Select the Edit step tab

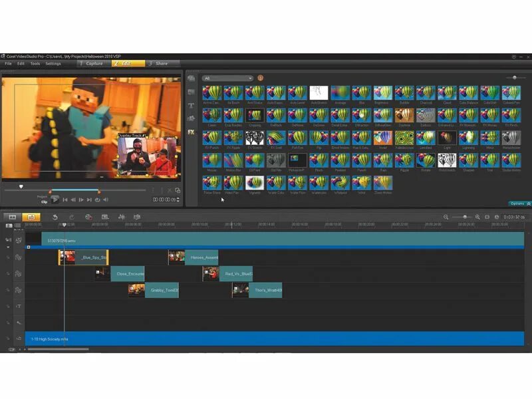128,63
